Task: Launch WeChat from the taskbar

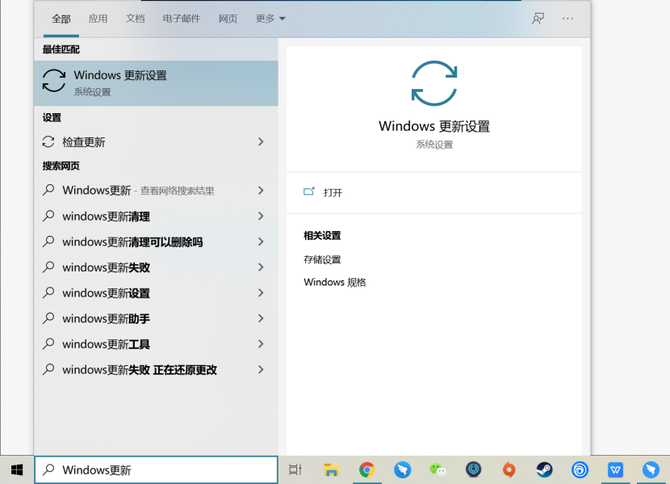Action: (438, 470)
